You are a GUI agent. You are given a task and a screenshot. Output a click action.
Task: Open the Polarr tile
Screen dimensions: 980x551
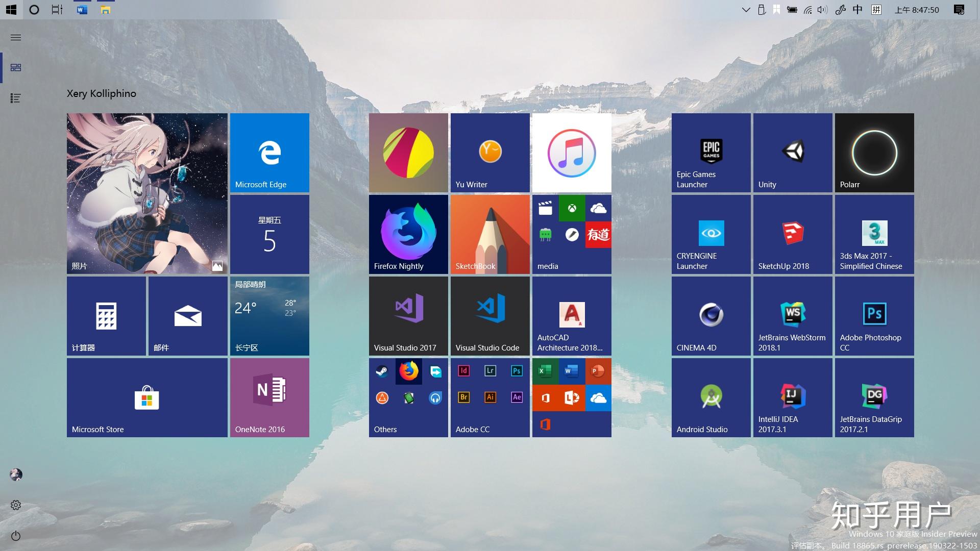pyautogui.click(x=874, y=153)
